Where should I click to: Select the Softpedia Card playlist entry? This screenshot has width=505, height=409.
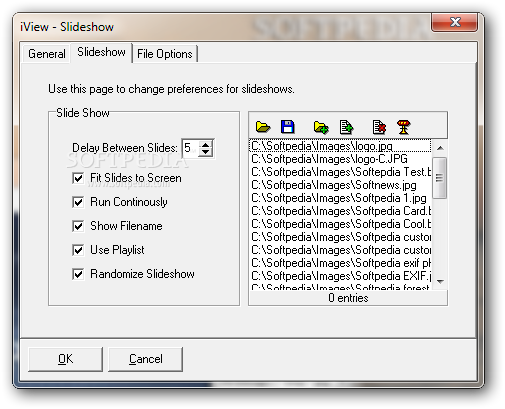(340, 211)
